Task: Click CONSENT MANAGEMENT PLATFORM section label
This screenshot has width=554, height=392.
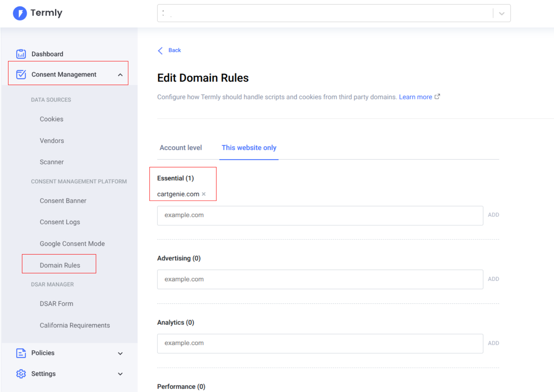Action: 79,182
